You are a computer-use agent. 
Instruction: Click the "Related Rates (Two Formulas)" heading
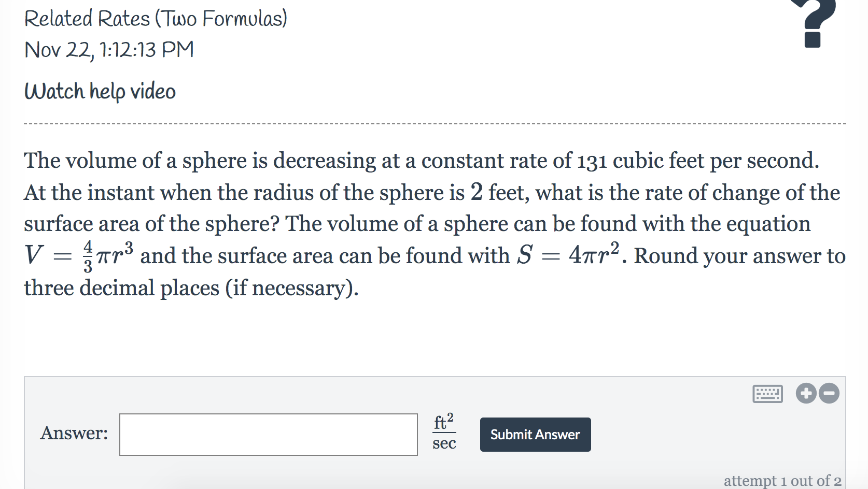coord(157,18)
